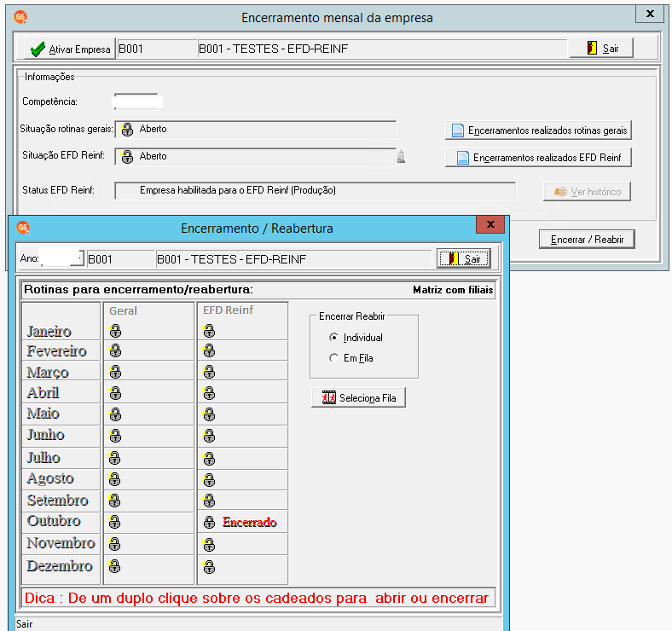Click Setembro padlock in Geral column

pos(114,501)
